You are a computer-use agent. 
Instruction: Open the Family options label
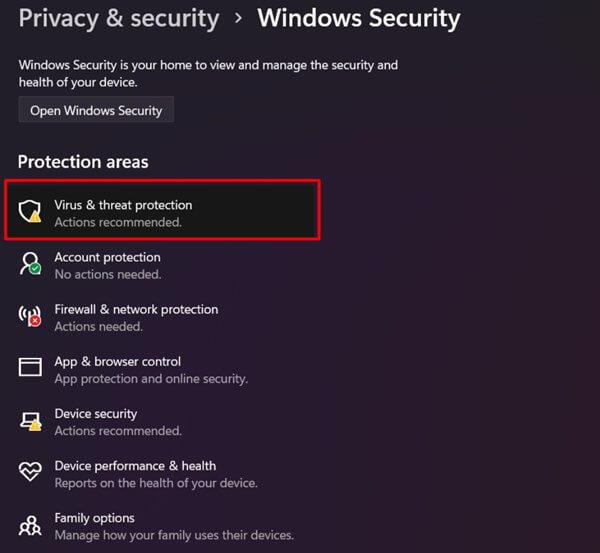pos(94,518)
